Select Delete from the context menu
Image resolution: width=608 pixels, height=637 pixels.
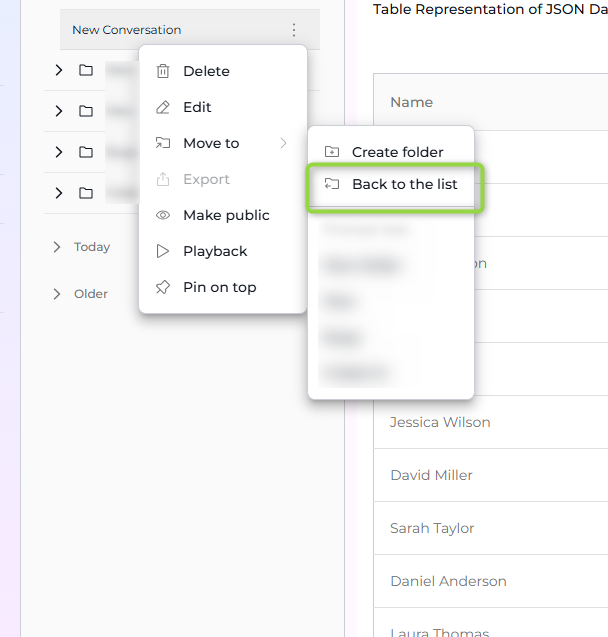click(x=223, y=71)
